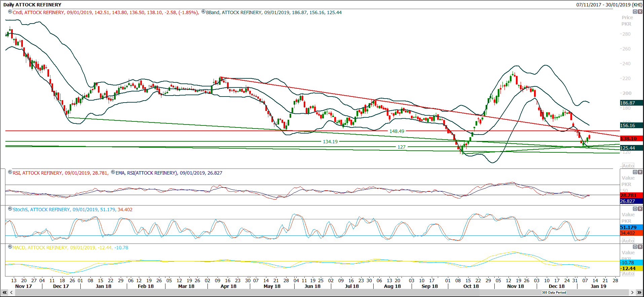The height and width of the screenshot is (297, 644).
Task: Click the info icon beside the BBand legend
Action: 203,11
